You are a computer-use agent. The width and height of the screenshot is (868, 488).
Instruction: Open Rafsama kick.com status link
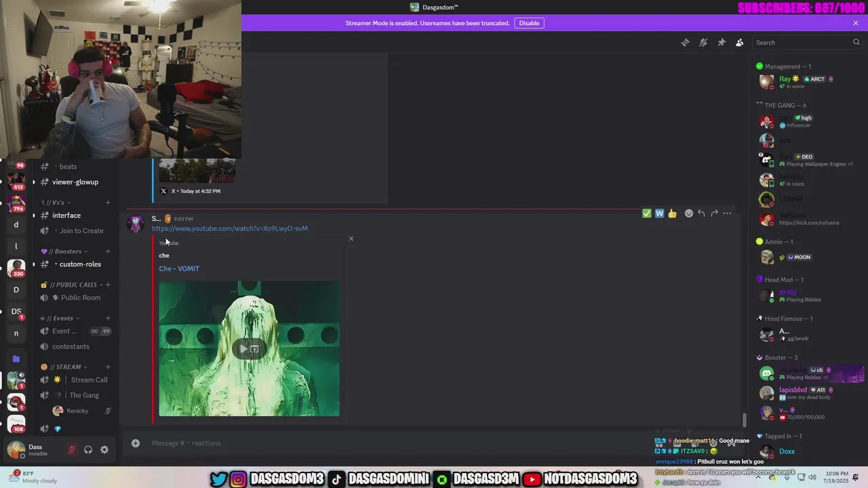coord(808,223)
